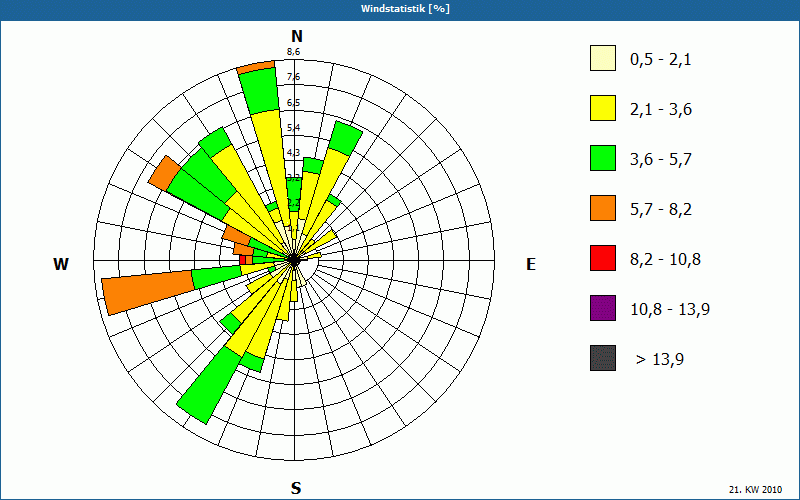The height and width of the screenshot is (500, 800).
Task: Click the 4,3 radial axis value
Action: click(x=293, y=153)
